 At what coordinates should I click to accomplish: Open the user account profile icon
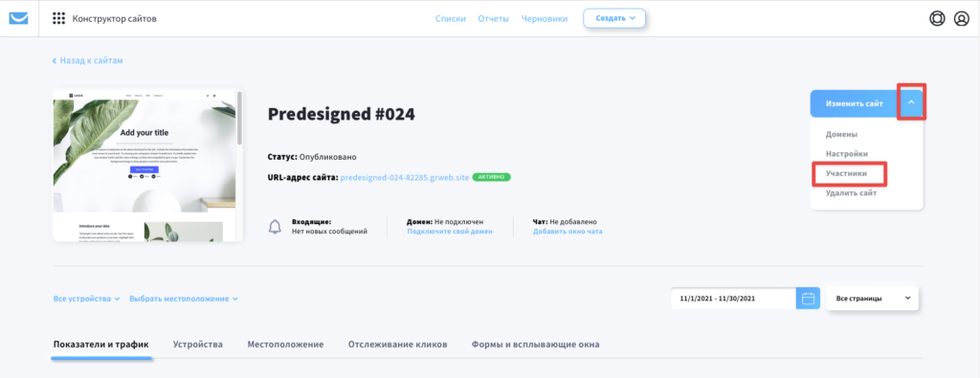tap(961, 19)
